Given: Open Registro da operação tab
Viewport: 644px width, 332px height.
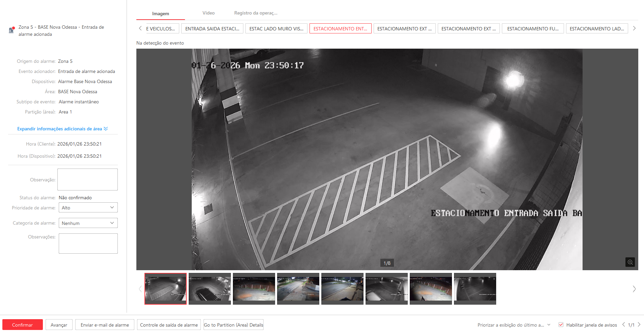Looking at the screenshot, I should point(256,13).
